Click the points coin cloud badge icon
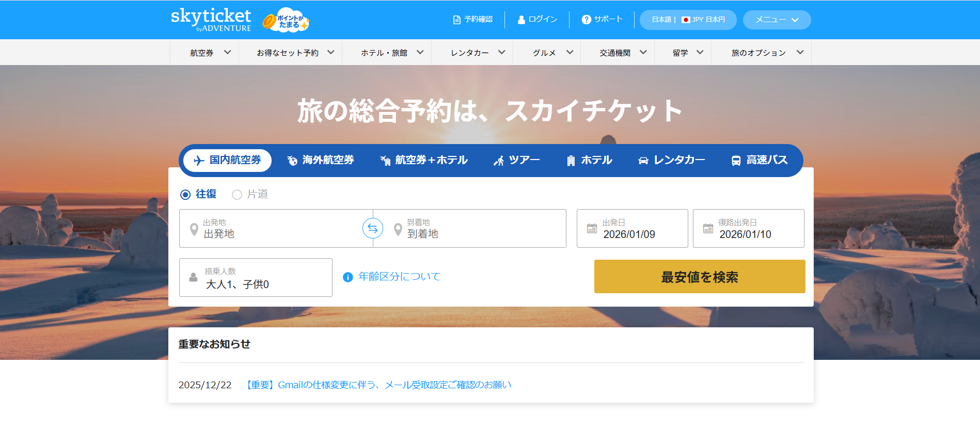980x444 pixels. 286,21
